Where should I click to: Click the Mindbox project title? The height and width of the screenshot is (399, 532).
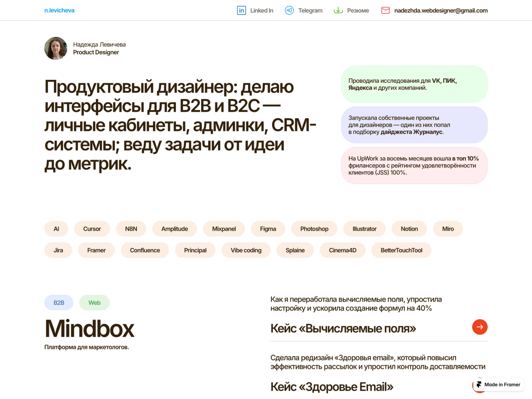[x=90, y=329]
